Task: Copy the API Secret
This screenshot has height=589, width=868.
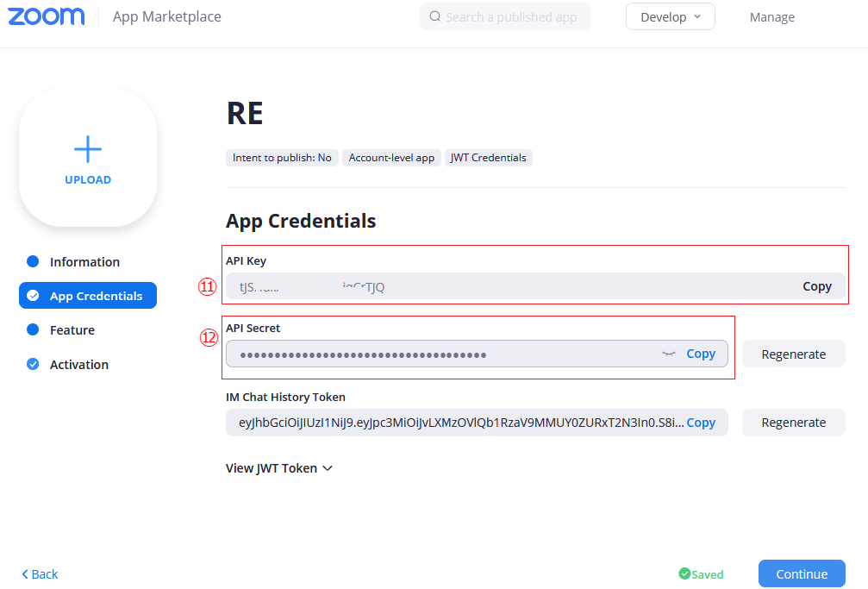Action: (700, 354)
